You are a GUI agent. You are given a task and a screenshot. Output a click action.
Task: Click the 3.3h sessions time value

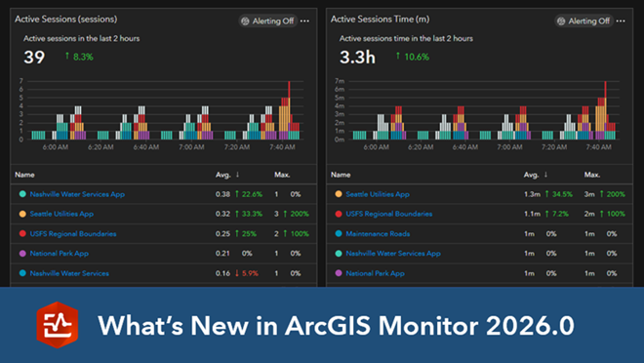click(x=357, y=57)
